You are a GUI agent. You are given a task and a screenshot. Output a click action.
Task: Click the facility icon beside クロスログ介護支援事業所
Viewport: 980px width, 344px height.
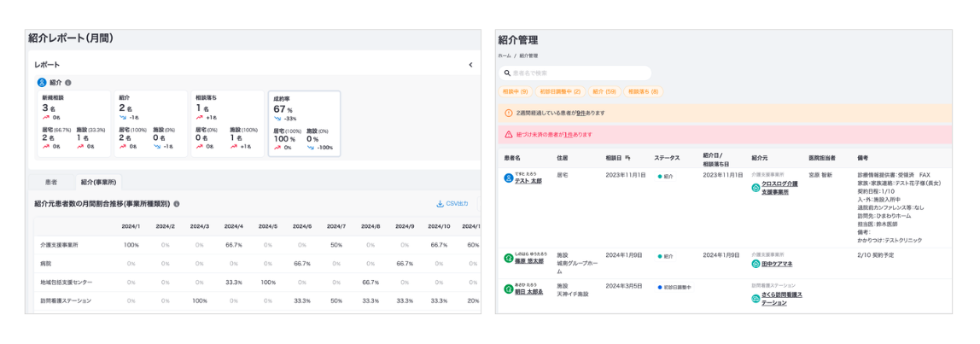(755, 187)
